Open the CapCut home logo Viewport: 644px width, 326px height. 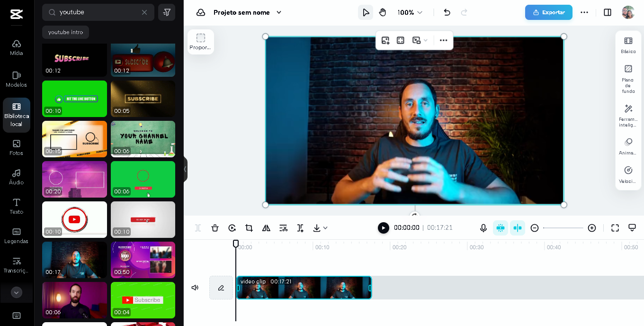16,14
